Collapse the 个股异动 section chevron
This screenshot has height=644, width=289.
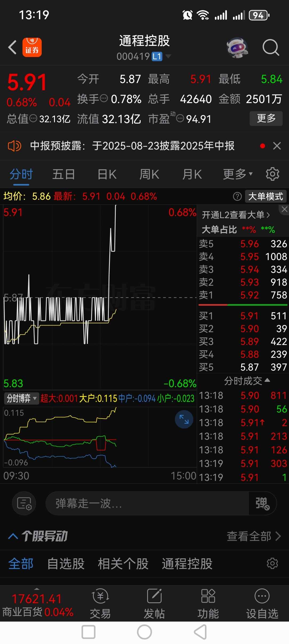click(x=13, y=536)
